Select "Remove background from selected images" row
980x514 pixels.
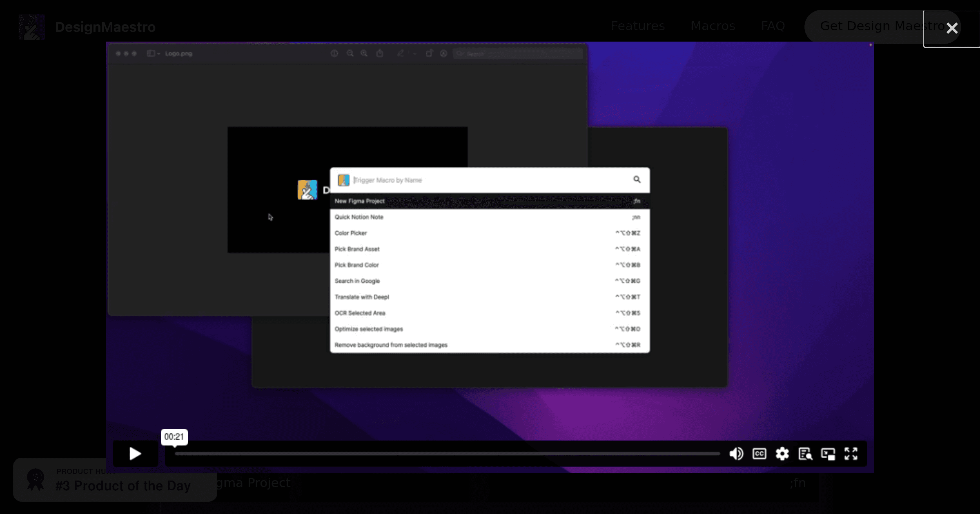(490, 345)
